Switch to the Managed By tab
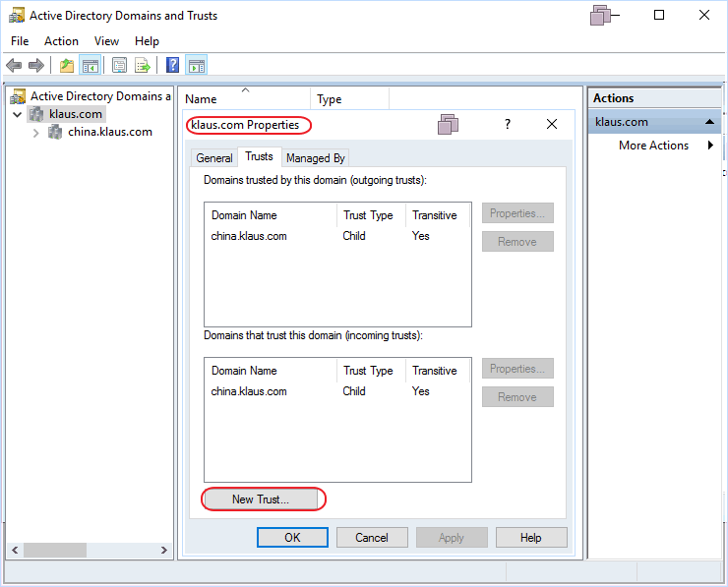Viewport: 728px width, 587px height. (315, 158)
